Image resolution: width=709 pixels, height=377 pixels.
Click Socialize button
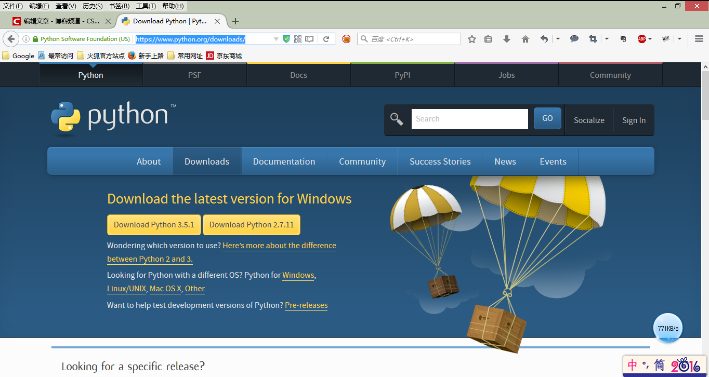589,120
